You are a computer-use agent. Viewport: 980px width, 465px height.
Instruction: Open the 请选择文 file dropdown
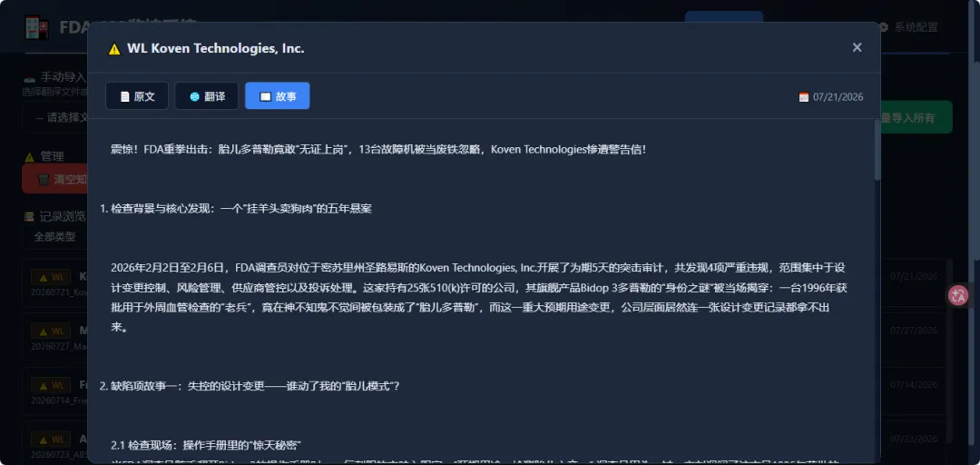[x=55, y=117]
